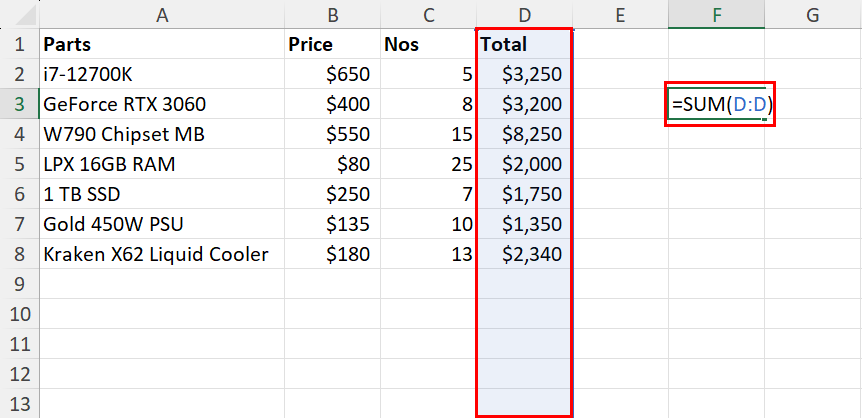Screen dimensions: 862x418
Task: Select row 9 header
Action: pos(20,283)
